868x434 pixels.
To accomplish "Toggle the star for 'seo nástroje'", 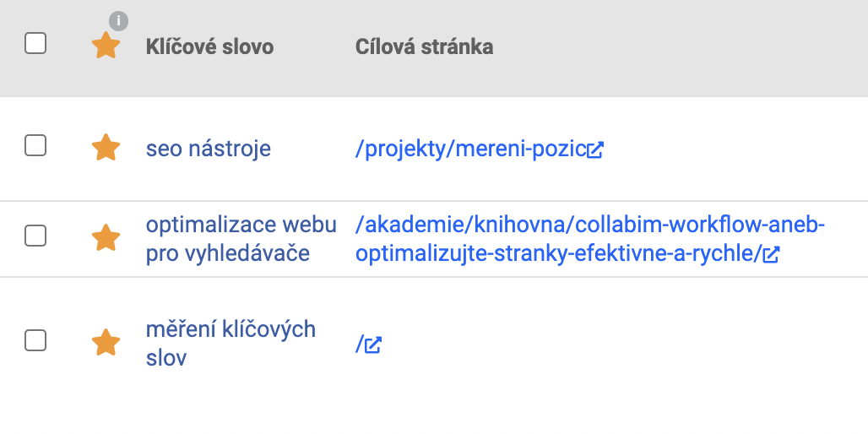I will [106, 148].
